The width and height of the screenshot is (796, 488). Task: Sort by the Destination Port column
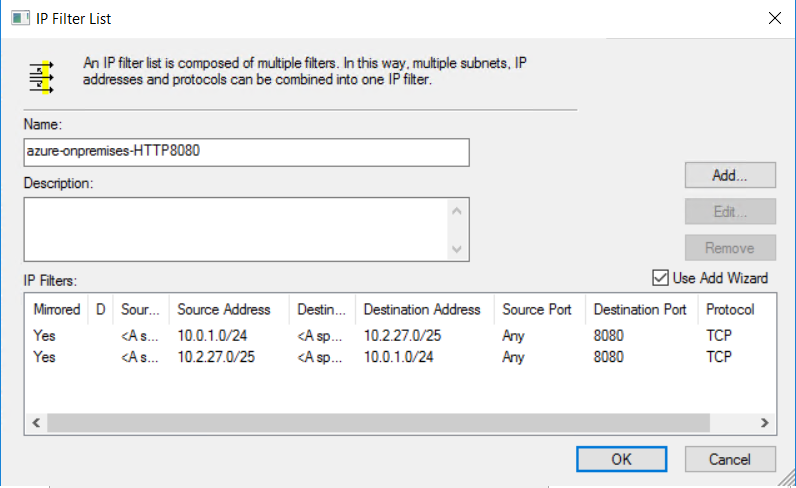[639, 309]
